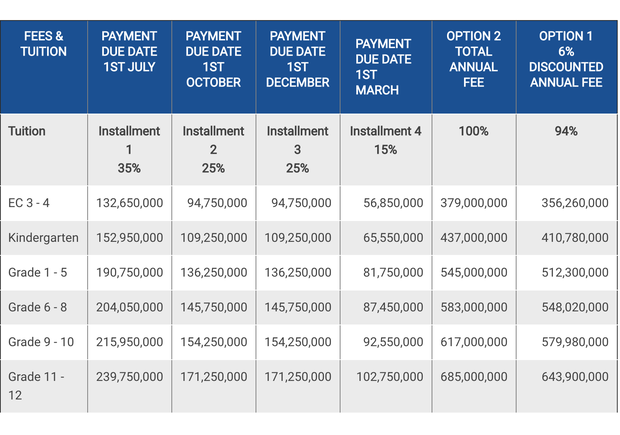
Task: Select the "Payment Due Date 1st July" header
Action: coord(129,52)
